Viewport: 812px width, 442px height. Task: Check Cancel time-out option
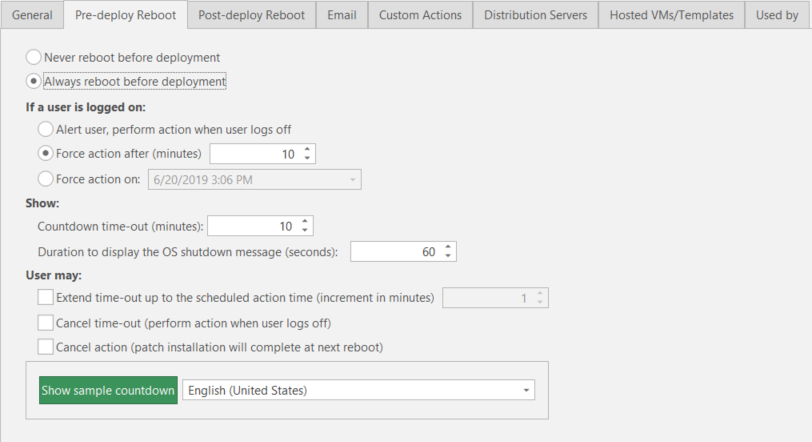pyautogui.click(x=46, y=322)
